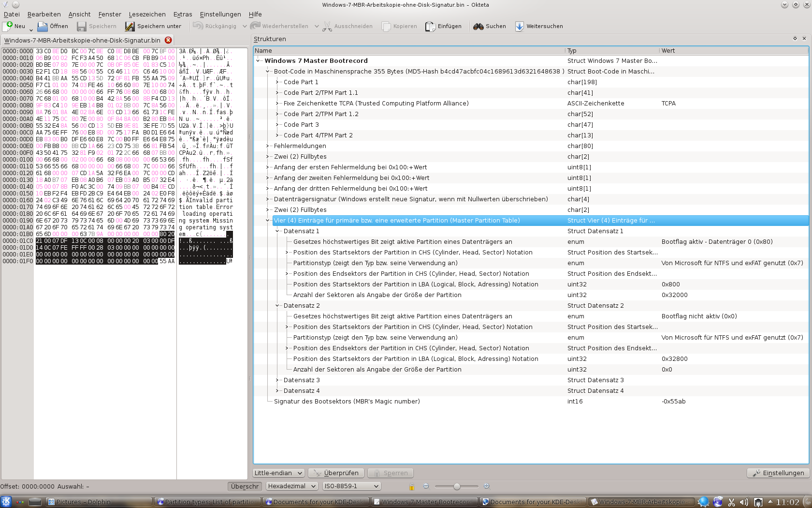Screen dimensions: 812x508
Task: Collapse the Datensatz 1 node
Action: point(277,231)
